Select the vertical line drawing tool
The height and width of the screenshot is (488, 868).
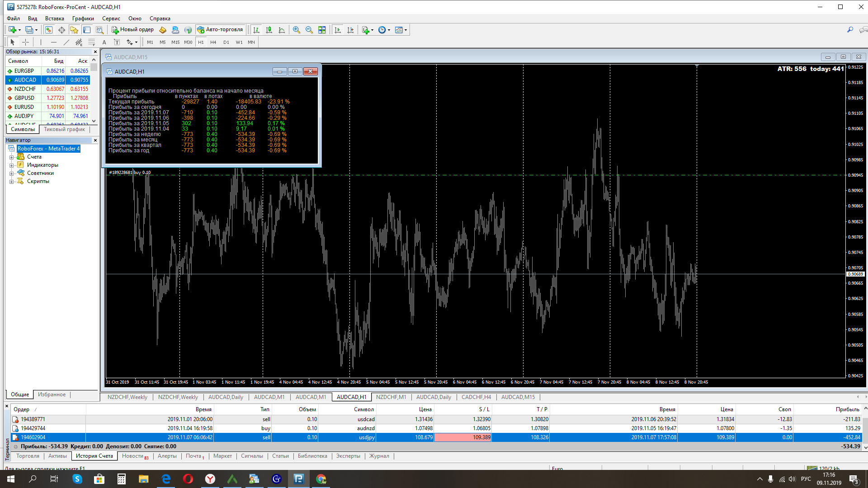coord(41,42)
